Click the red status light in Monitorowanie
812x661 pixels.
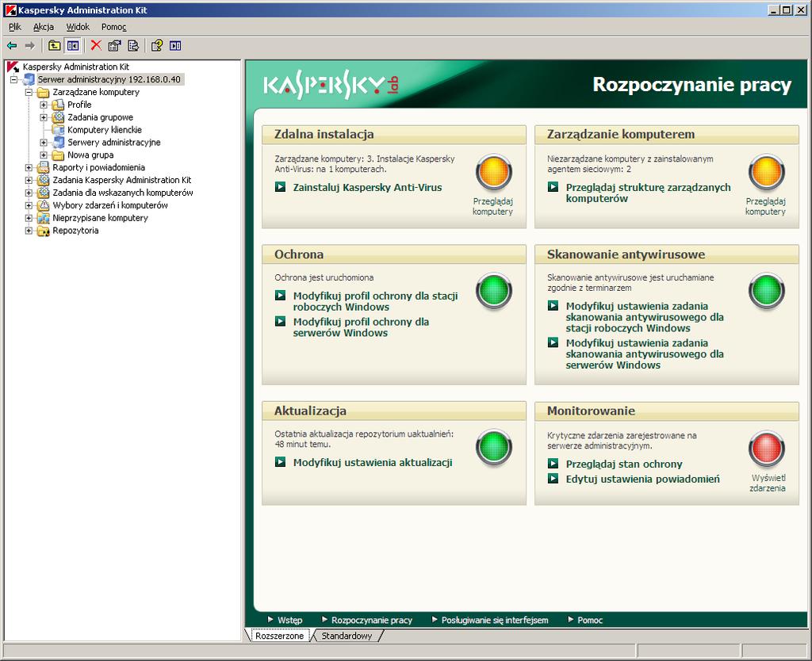point(767,449)
